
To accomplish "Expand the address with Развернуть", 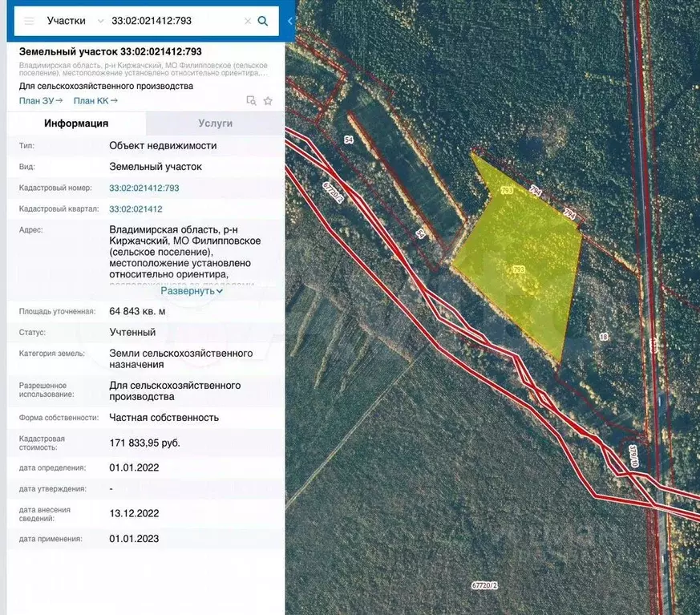I will [192, 290].
